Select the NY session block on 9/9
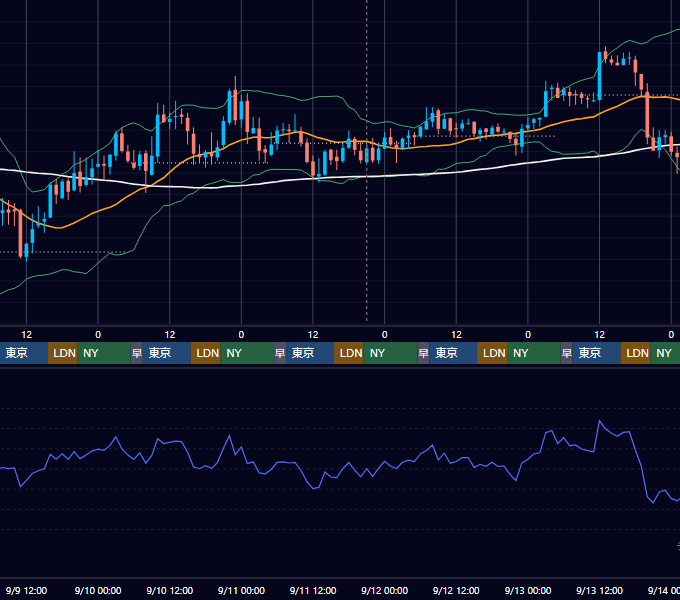This screenshot has height=600, width=680. click(104, 353)
